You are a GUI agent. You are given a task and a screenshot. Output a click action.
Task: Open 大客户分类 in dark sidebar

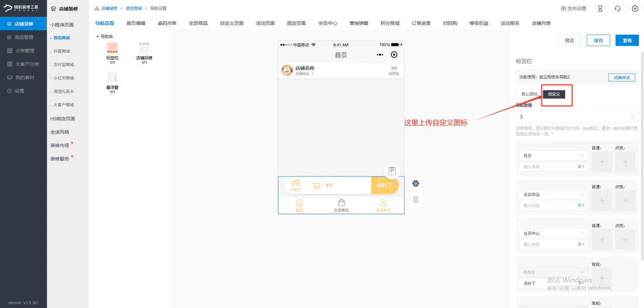click(24, 64)
